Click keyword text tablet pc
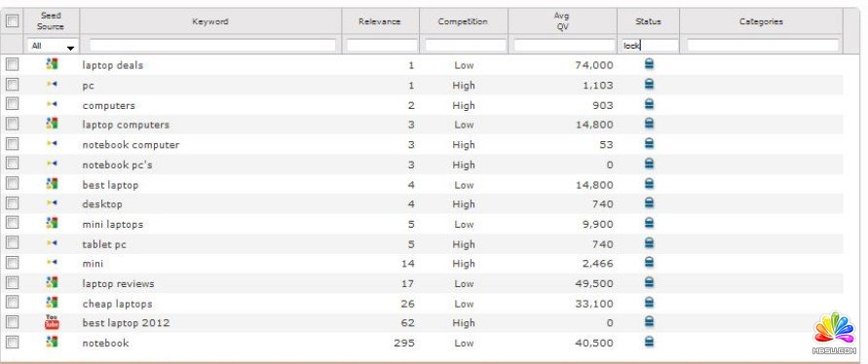The image size is (868, 364). click(x=104, y=244)
